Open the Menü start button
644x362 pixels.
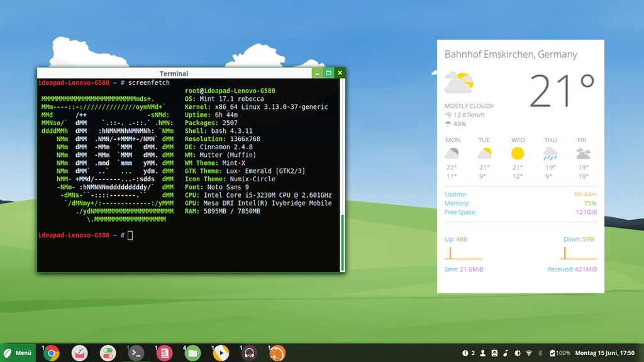18,353
